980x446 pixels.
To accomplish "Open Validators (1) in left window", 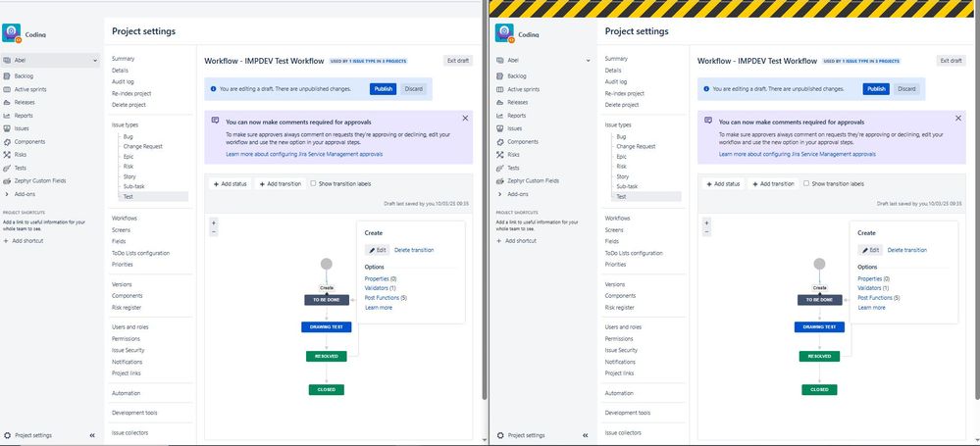I will point(380,288).
